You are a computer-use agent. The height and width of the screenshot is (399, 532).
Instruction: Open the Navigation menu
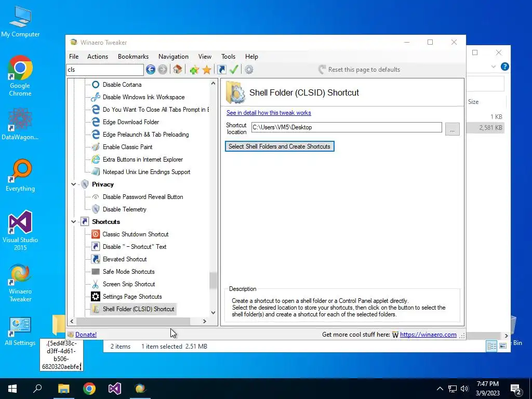(174, 57)
